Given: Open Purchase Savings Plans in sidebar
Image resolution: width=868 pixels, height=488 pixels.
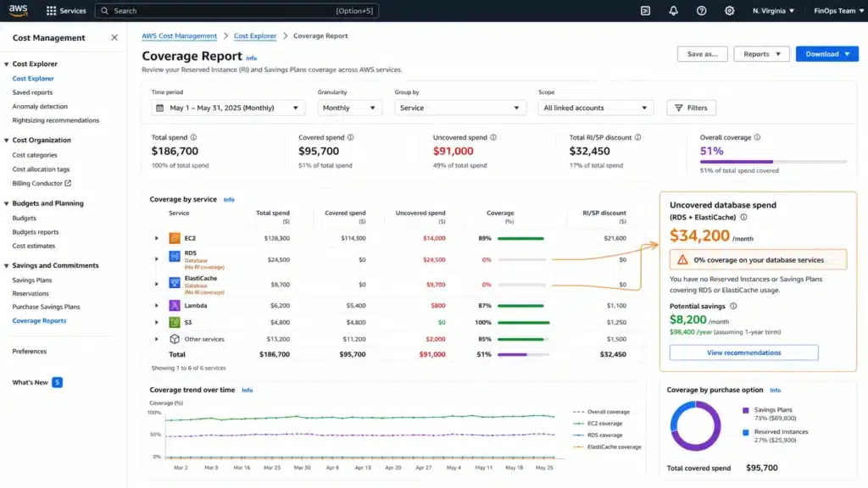Looking at the screenshot, I should click(46, 307).
